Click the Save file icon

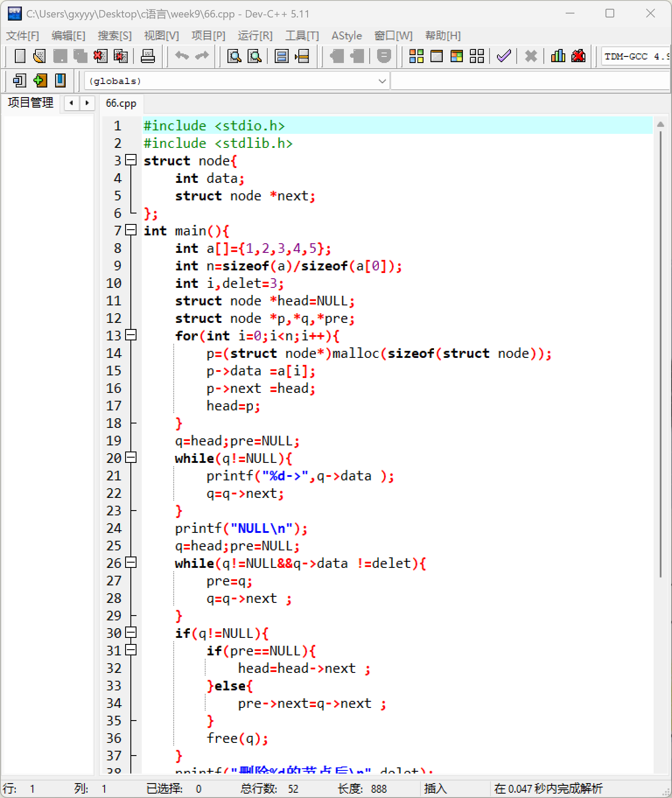click(x=60, y=56)
